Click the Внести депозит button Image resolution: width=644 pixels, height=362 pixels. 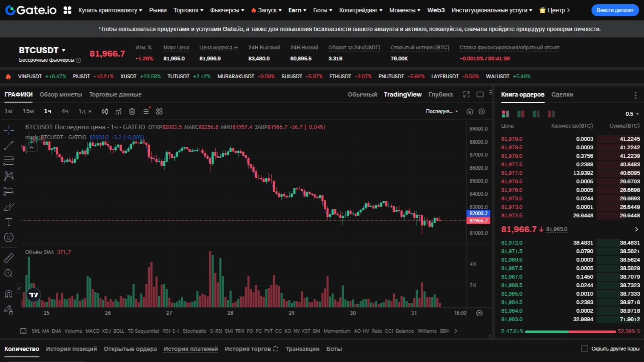[x=615, y=10]
